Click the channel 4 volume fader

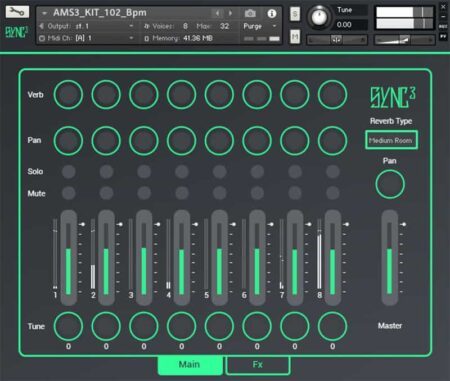point(182,258)
